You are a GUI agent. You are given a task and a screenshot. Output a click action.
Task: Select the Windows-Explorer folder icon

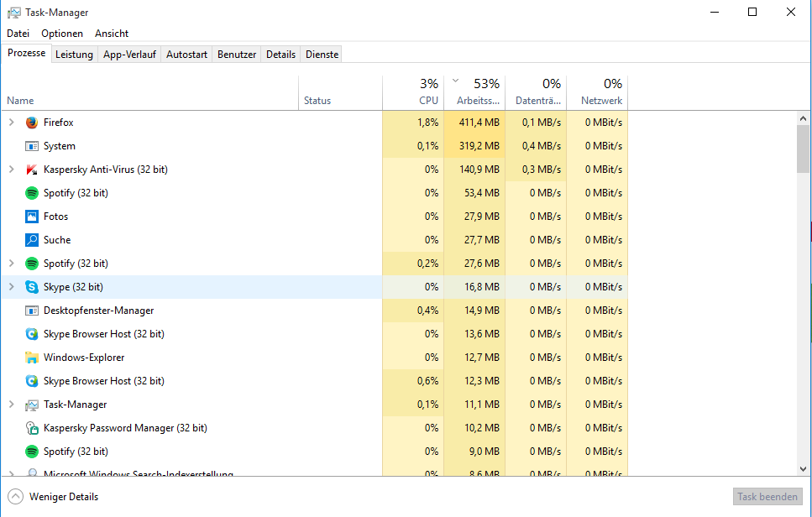[x=32, y=358]
